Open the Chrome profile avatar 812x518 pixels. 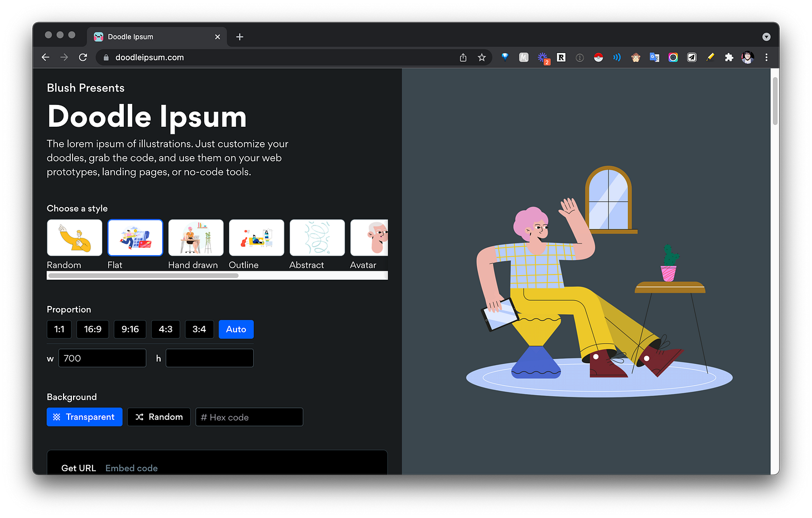pos(748,57)
